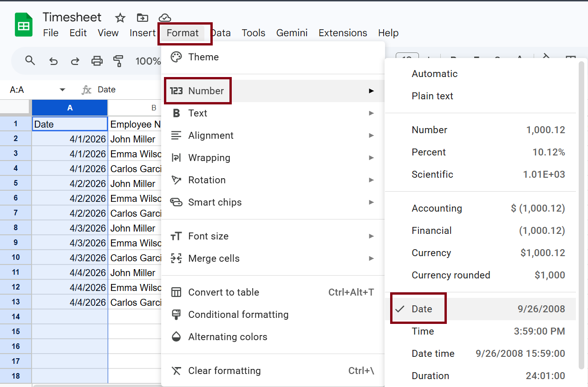Open the Name box dropdown arrow
This screenshot has height=387, width=588.
63,90
